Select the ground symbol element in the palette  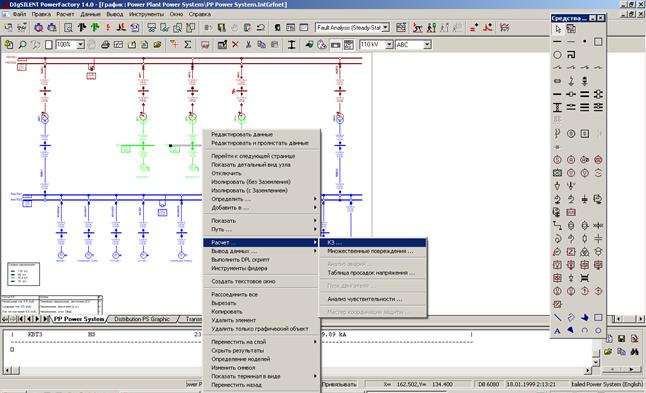(x=585, y=199)
